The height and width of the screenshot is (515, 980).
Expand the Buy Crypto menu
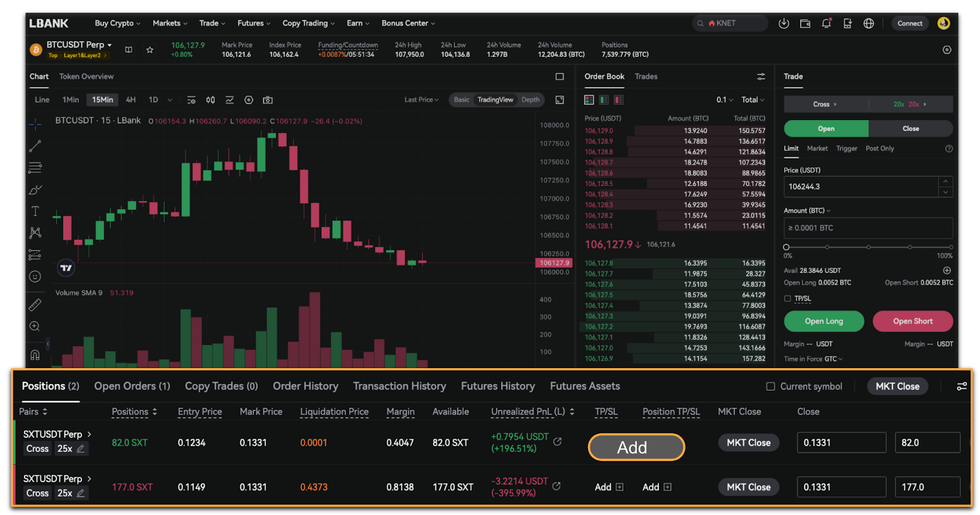coord(118,23)
